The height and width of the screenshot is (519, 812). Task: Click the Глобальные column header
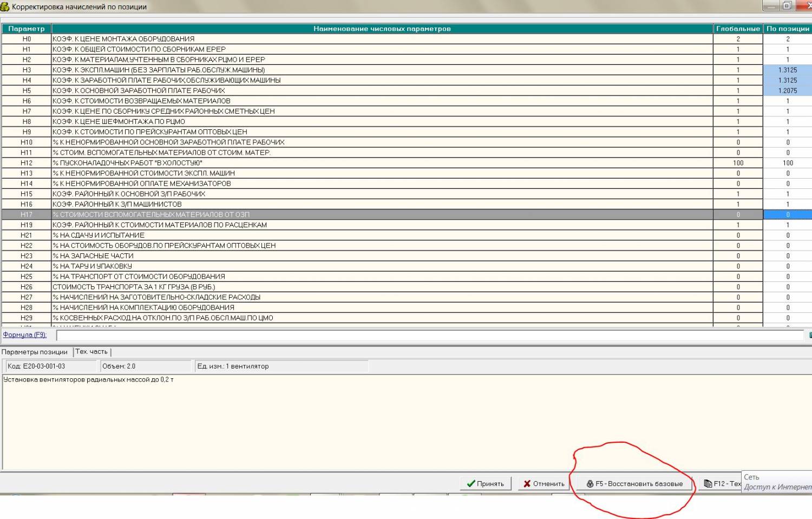coord(738,29)
